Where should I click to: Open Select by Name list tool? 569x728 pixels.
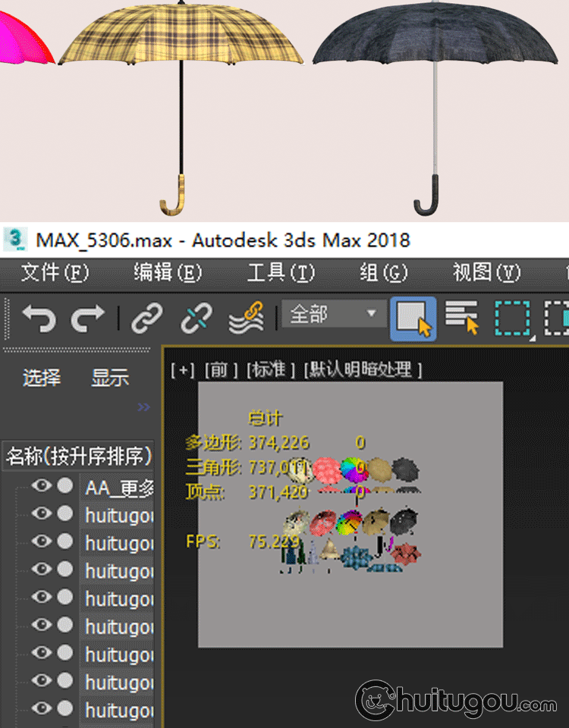tap(462, 318)
